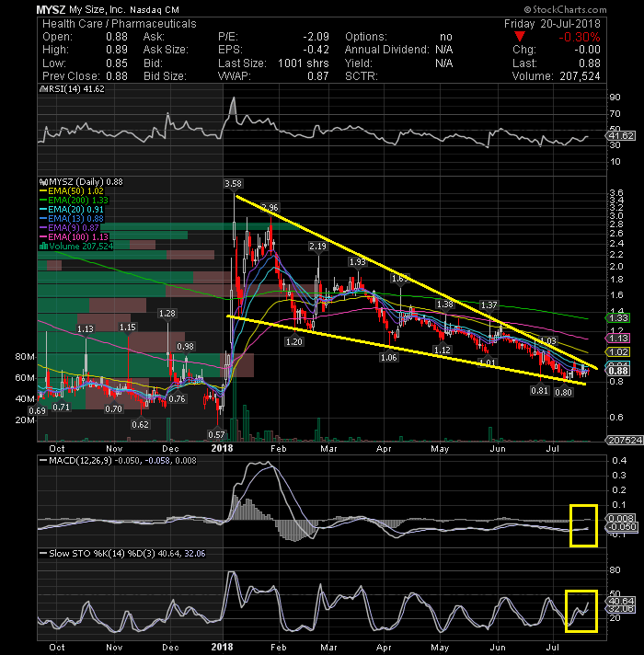Click the 'Last Size: 1001 shrs' value
The image size is (644, 655).
click(273, 63)
